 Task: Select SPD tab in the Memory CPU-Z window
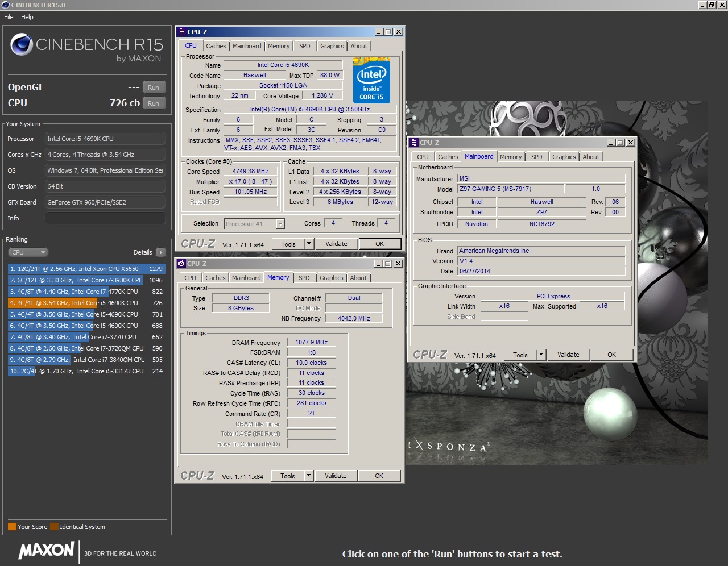click(304, 278)
